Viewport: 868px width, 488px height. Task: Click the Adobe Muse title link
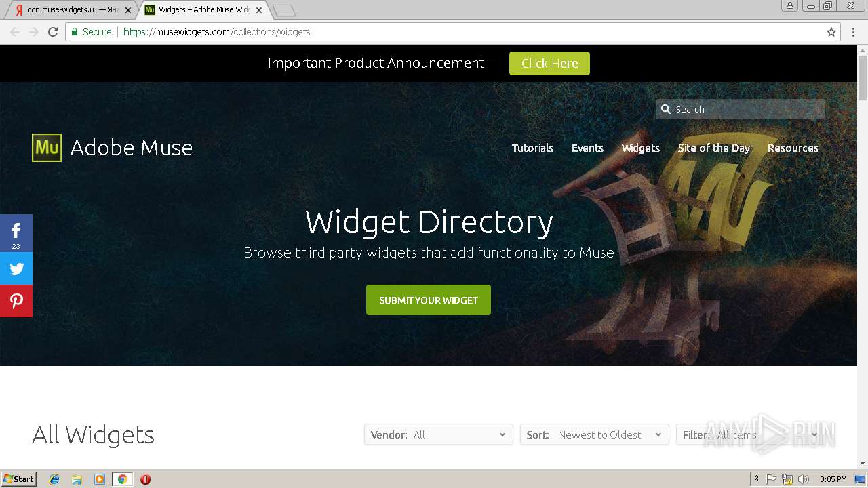[132, 148]
